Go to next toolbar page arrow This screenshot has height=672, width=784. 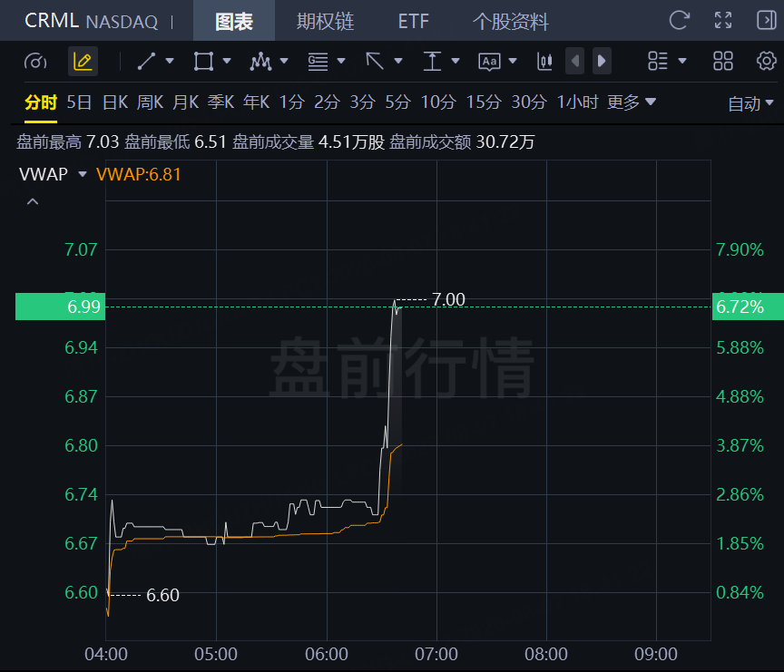[x=602, y=62]
